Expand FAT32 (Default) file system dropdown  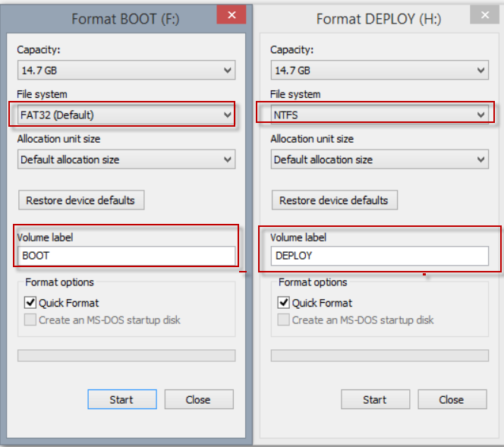pos(126,115)
